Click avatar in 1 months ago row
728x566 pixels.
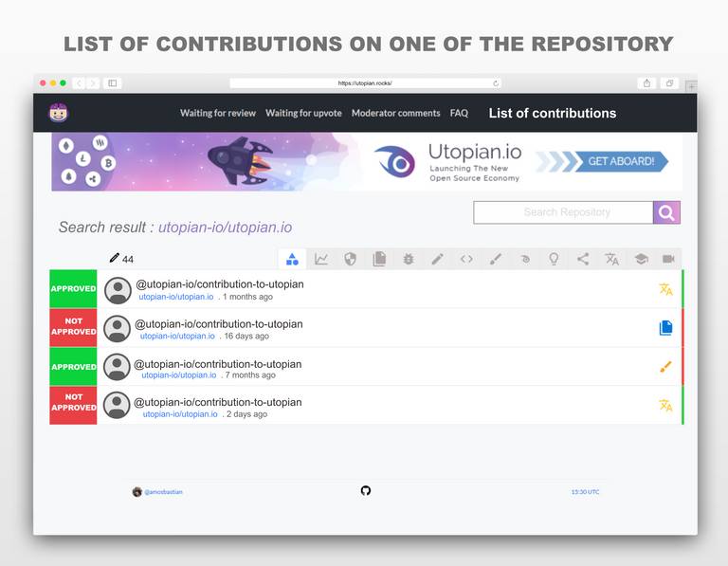click(118, 291)
